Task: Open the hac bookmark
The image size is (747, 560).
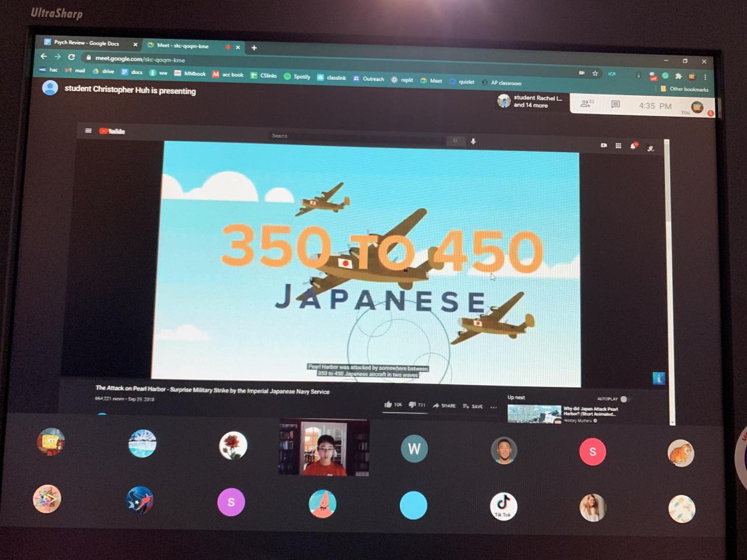Action: (48, 70)
